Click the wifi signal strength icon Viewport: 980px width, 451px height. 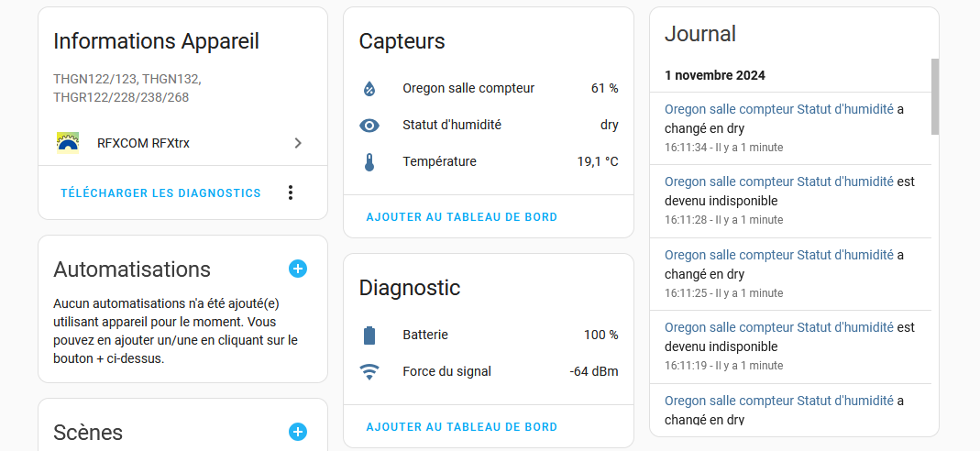[369, 371]
